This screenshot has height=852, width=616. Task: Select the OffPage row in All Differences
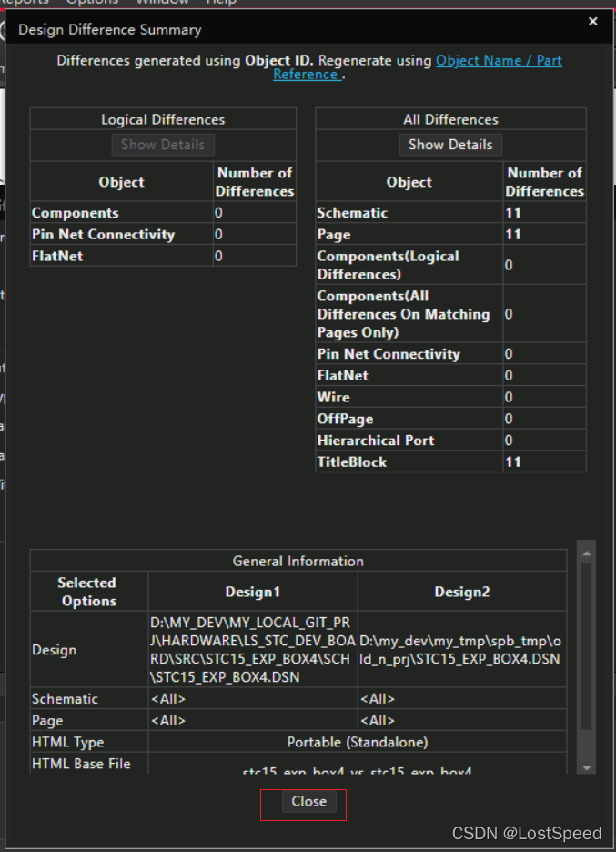click(345, 419)
